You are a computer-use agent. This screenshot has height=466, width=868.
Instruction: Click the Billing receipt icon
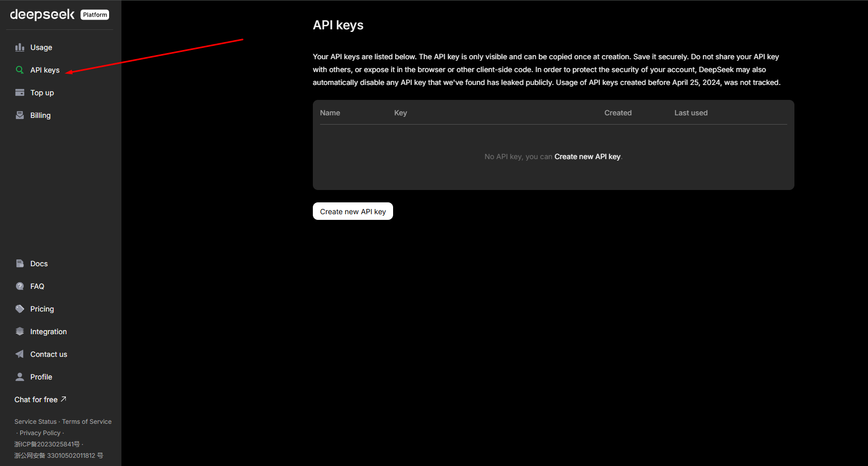pos(20,115)
